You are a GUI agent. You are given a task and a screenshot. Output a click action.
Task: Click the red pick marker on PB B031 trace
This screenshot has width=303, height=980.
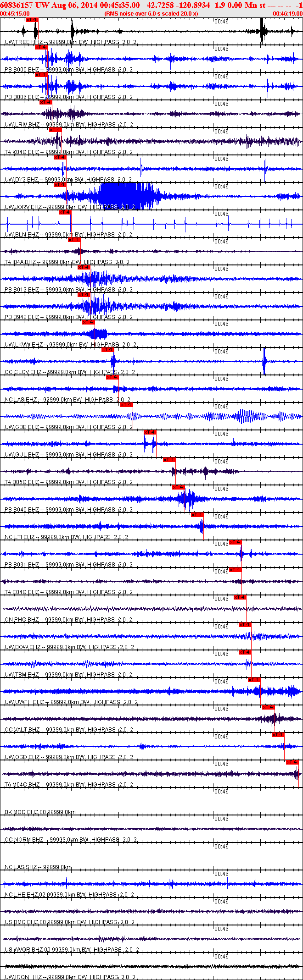click(236, 542)
